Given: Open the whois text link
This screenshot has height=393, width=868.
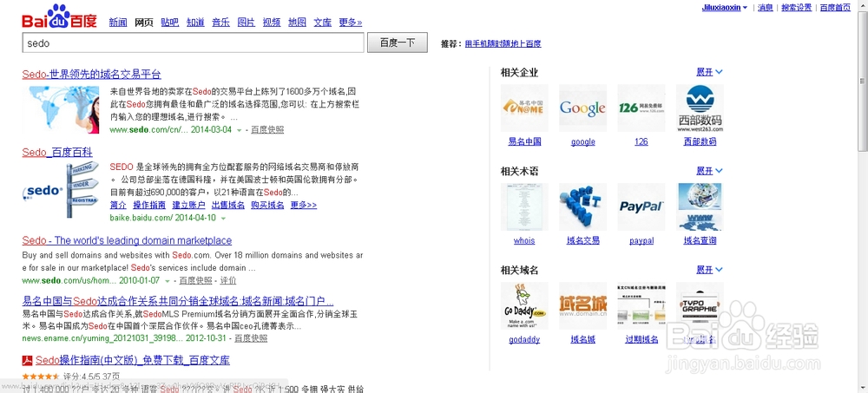Looking at the screenshot, I should coord(524,241).
